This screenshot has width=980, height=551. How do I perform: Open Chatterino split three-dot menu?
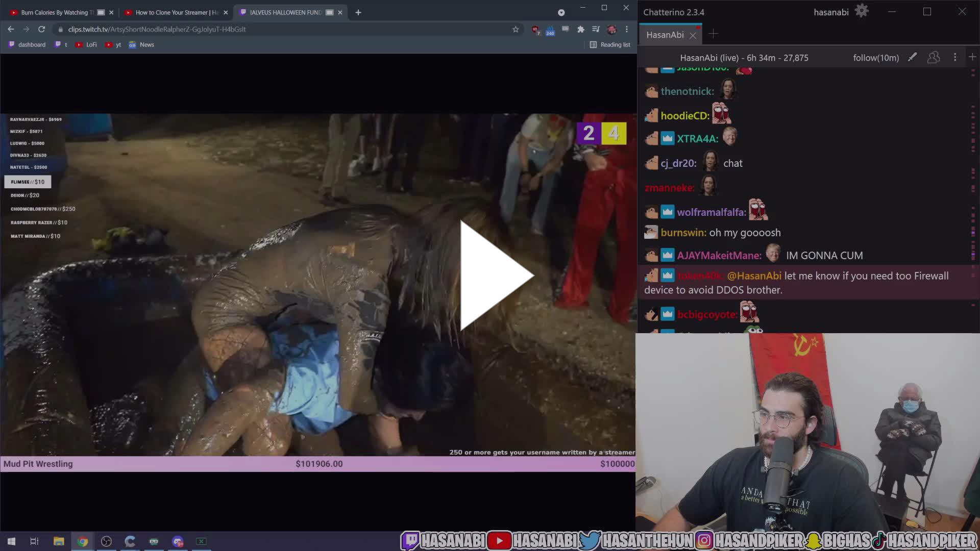(x=955, y=57)
